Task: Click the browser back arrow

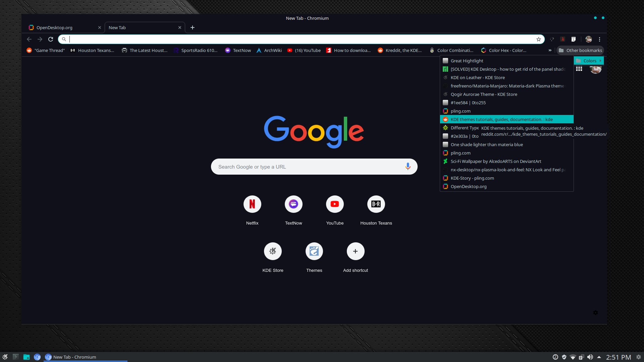Action: pos(29,39)
